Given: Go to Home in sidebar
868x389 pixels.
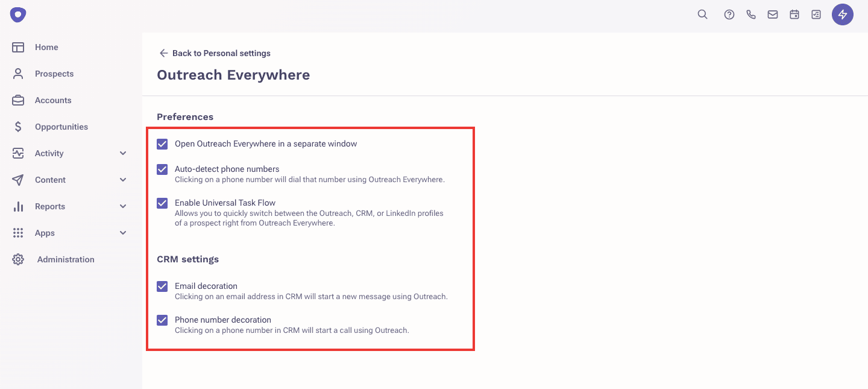Looking at the screenshot, I should coord(46,47).
